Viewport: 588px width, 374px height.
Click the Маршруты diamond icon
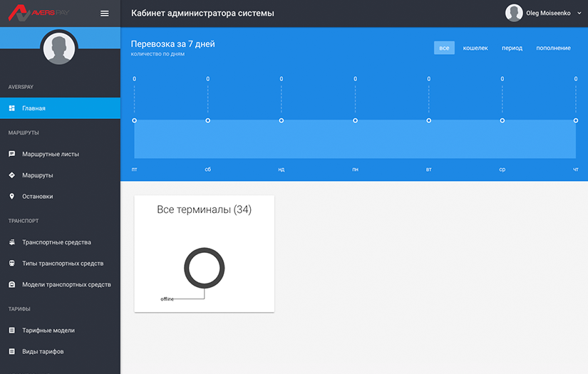point(12,175)
